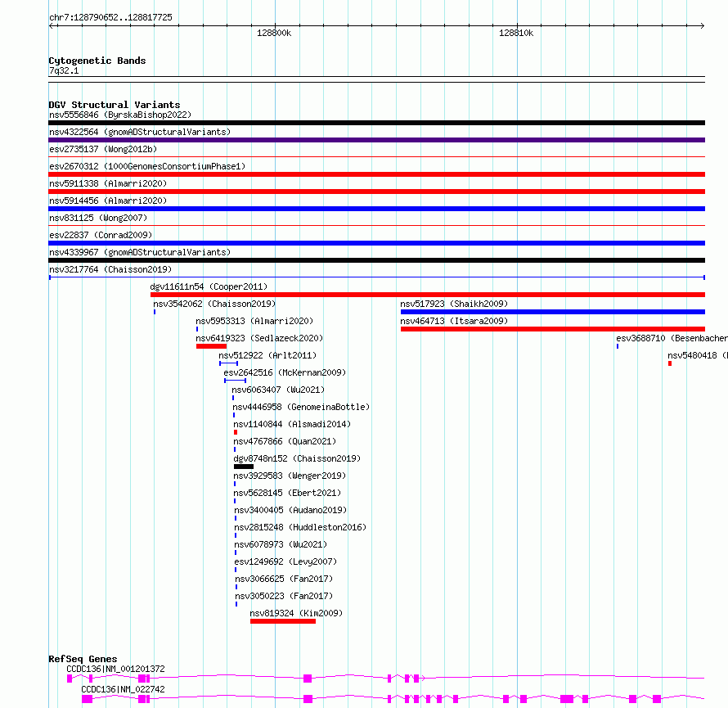
Task: Click the RefSeq Genes track title
Action: (x=83, y=659)
